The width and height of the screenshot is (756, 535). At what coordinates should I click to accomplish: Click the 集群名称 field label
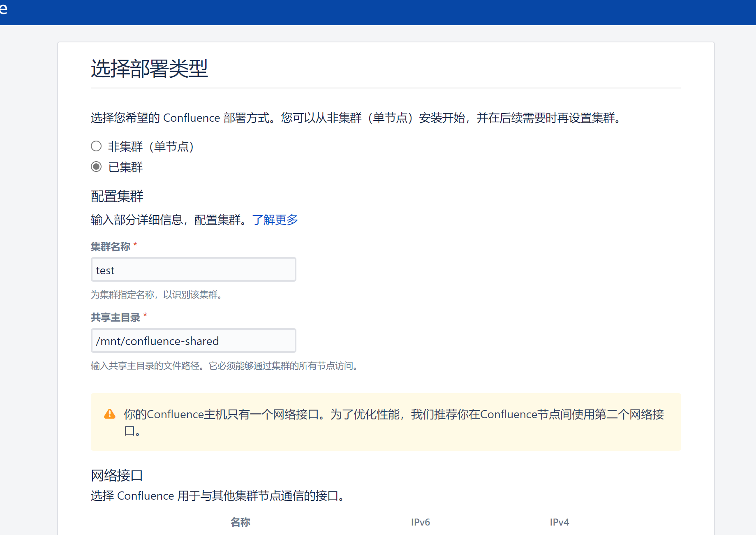click(111, 247)
